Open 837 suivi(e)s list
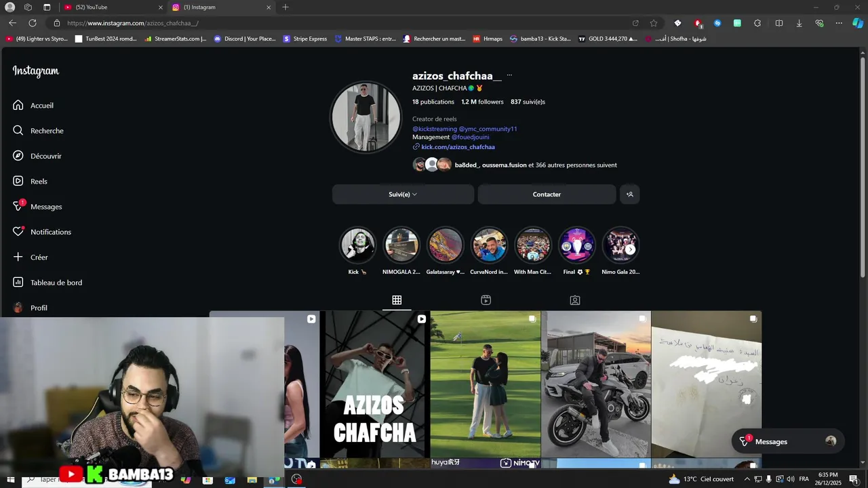 (528, 102)
